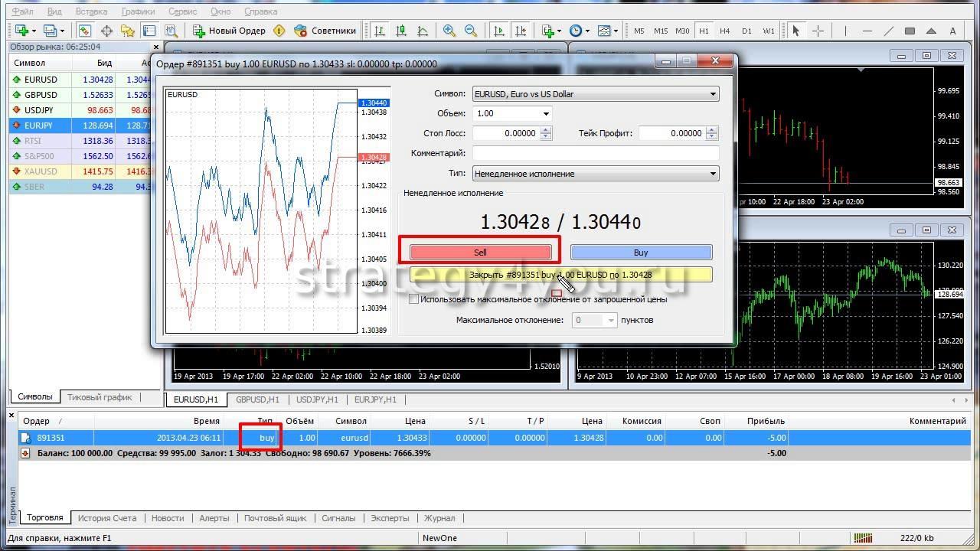Screen dimensions: 980x551
Task: Click the Комментарий text field
Action: click(596, 153)
